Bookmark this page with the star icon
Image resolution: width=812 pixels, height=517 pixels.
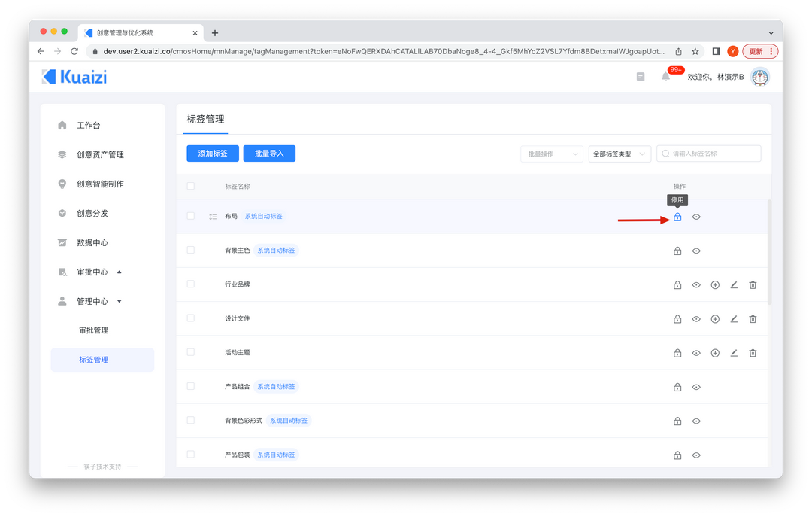coord(695,51)
